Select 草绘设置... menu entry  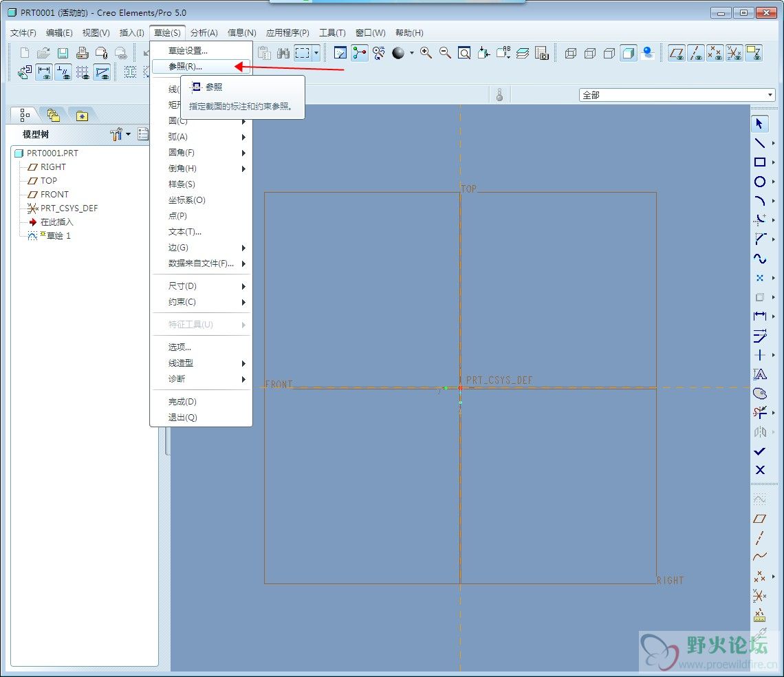click(201, 50)
